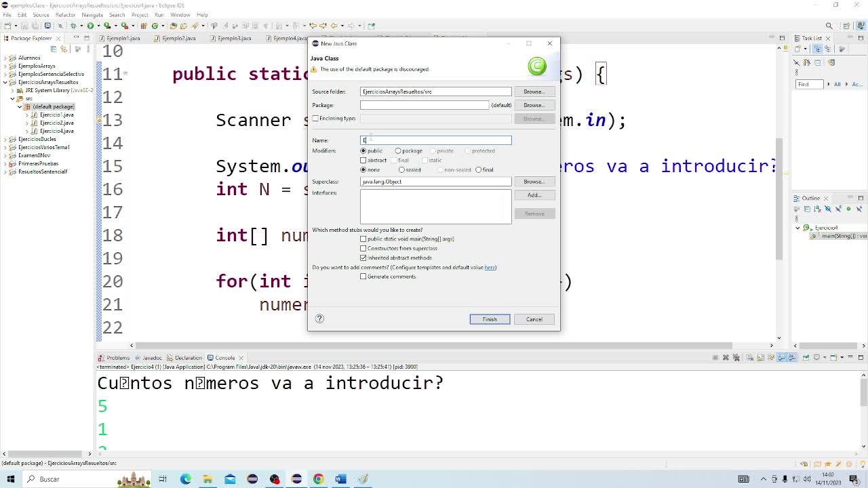Collapse the EjerciciosArraysResueltos project node
This screenshot has width=868, height=488.
5,82
